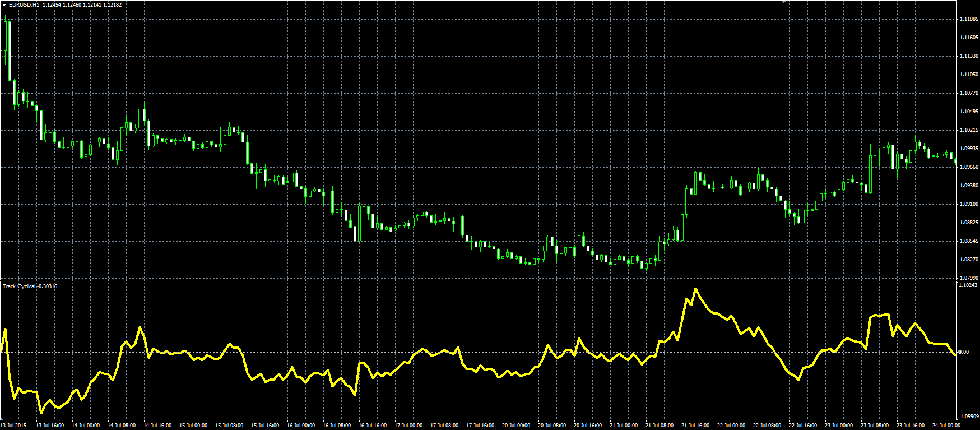
Task: Click the Track Cyclical indicator label
Action: tap(19, 286)
